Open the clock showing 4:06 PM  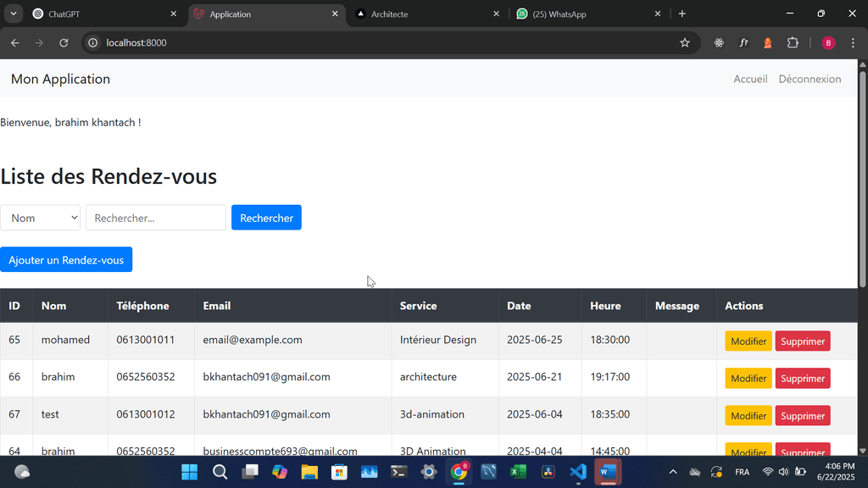pos(836,472)
